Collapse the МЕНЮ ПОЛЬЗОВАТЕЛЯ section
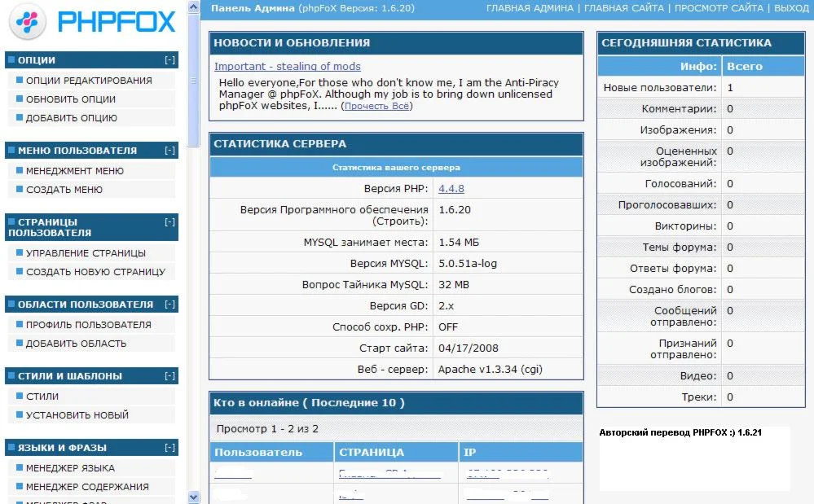This screenshot has width=814, height=504. 169,151
